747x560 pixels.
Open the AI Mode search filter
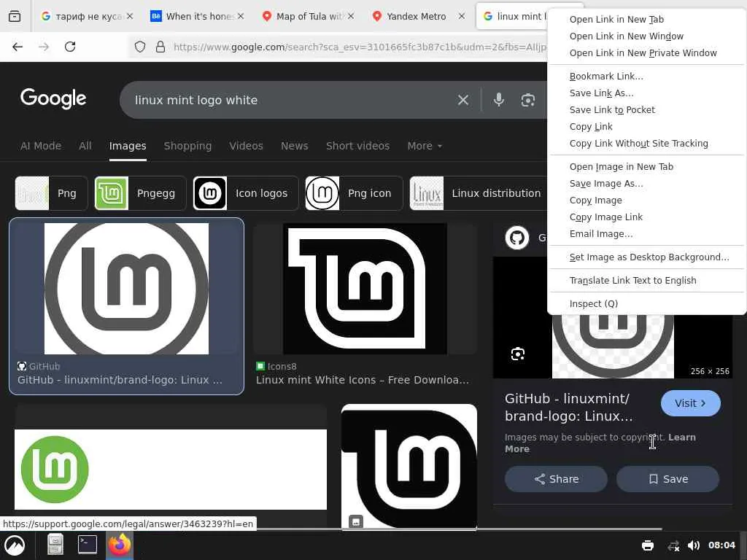tap(41, 146)
